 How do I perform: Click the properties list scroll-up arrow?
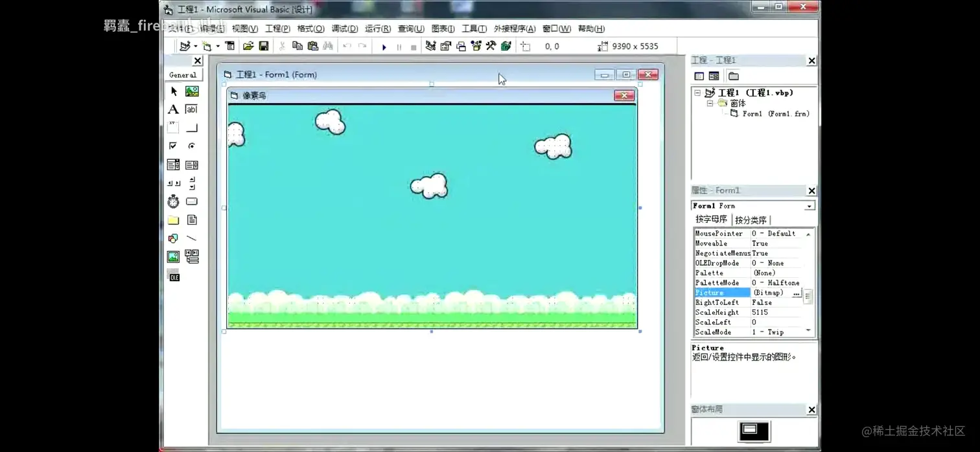pos(808,234)
